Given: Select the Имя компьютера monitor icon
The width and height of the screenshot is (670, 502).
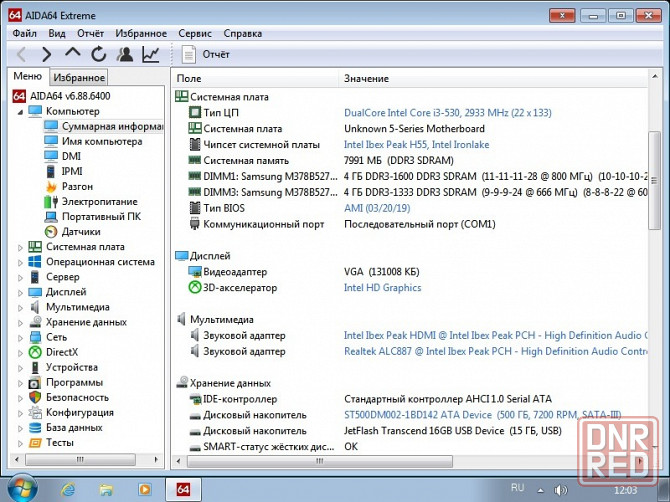Looking at the screenshot, I should click(x=51, y=141).
